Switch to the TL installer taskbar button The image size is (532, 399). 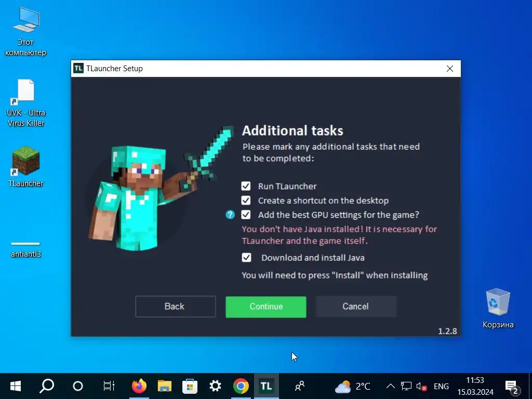click(267, 386)
